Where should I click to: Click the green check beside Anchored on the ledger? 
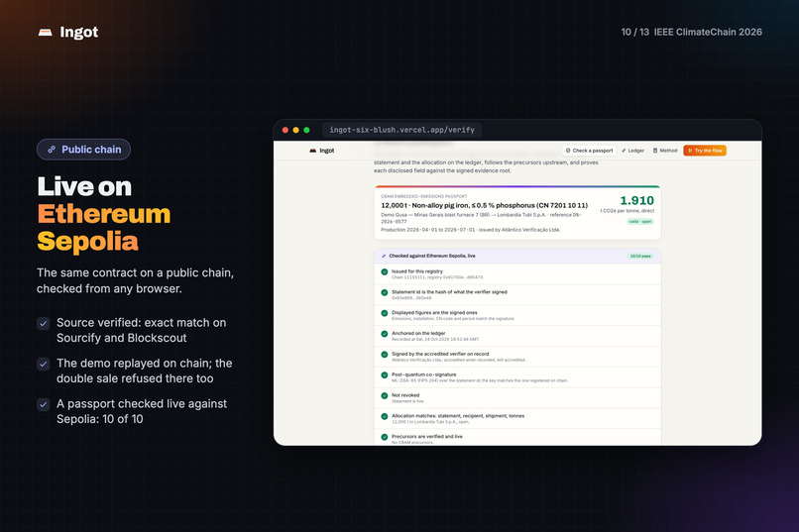385,334
